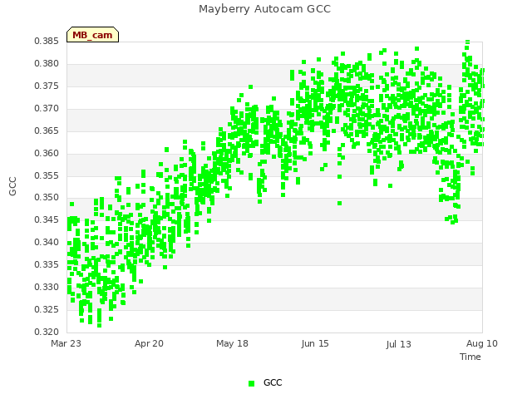Screen dimensions: 532x399
Task: Click the 0.380 y-axis value
Action: 47,63
